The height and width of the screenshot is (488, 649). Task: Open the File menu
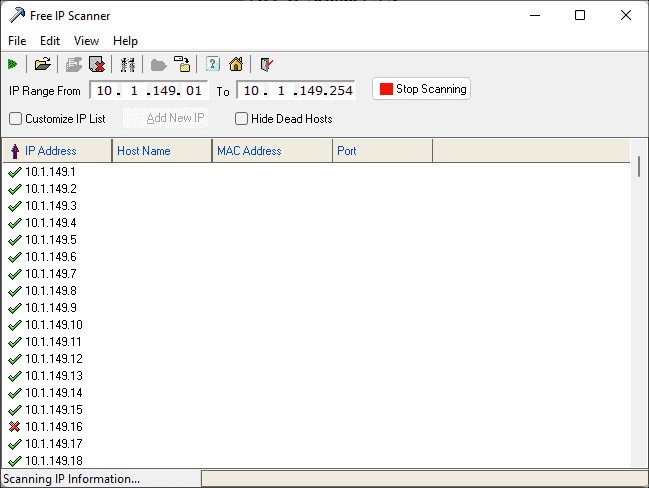click(17, 41)
